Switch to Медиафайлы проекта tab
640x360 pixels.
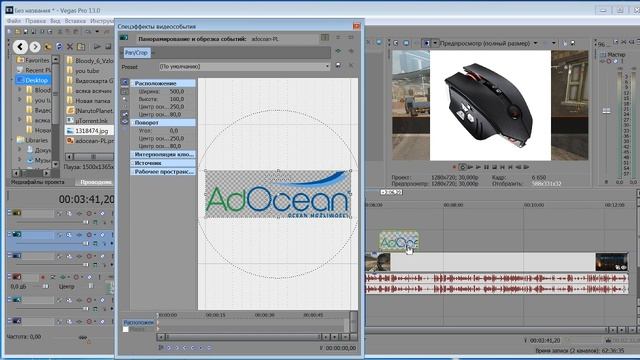click(x=37, y=182)
